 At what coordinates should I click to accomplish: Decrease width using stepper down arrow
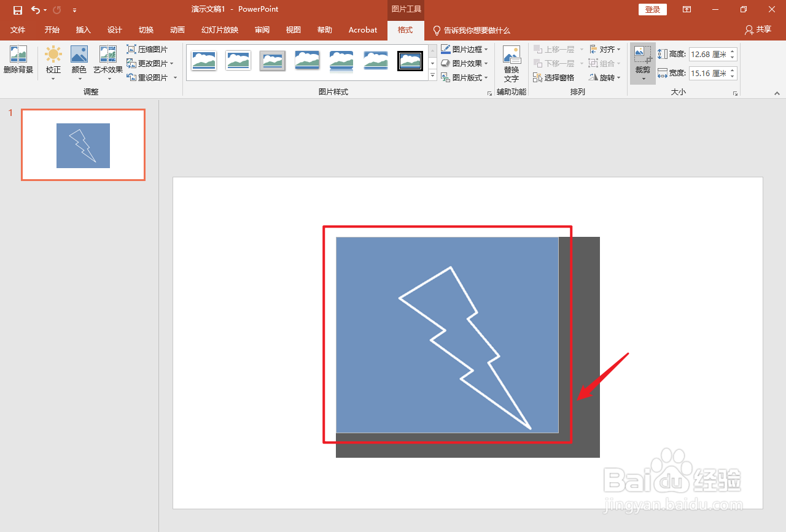click(x=733, y=77)
